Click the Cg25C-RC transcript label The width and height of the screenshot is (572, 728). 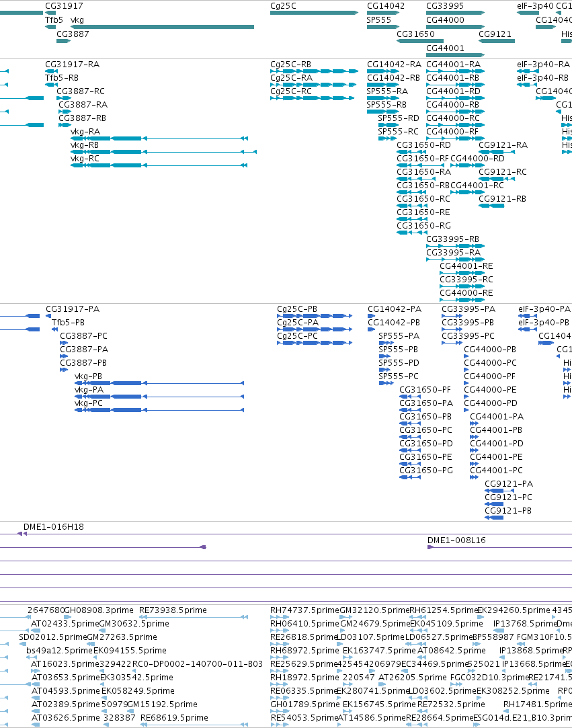(291, 91)
